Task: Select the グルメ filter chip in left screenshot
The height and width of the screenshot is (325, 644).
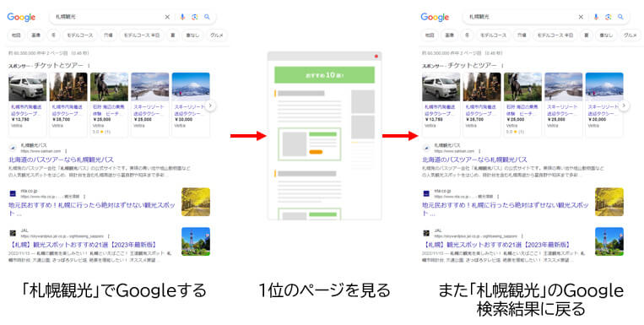Action: (217, 35)
